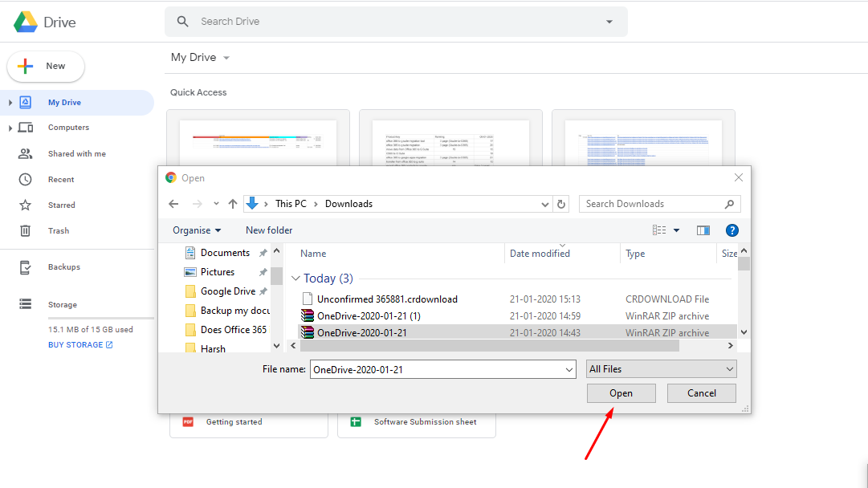Image resolution: width=868 pixels, height=488 pixels.
Task: Select Shared with me in sidebar
Action: (76, 153)
